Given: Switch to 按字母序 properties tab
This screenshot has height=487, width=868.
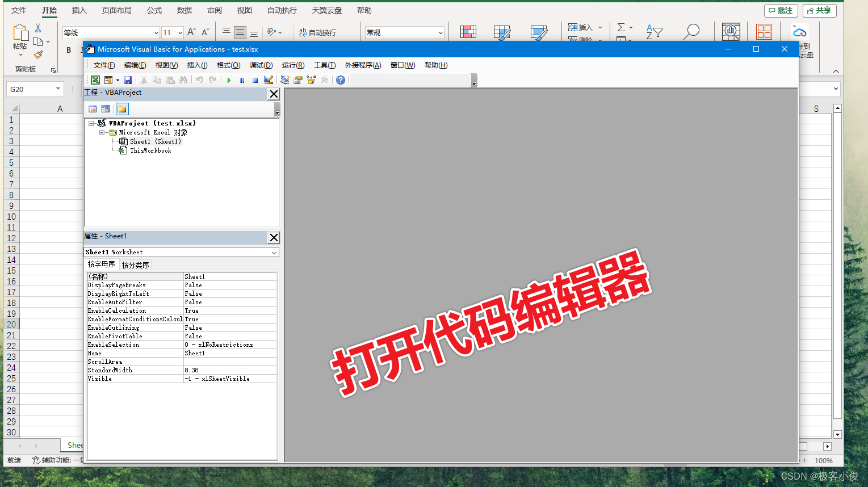Looking at the screenshot, I should pos(101,265).
